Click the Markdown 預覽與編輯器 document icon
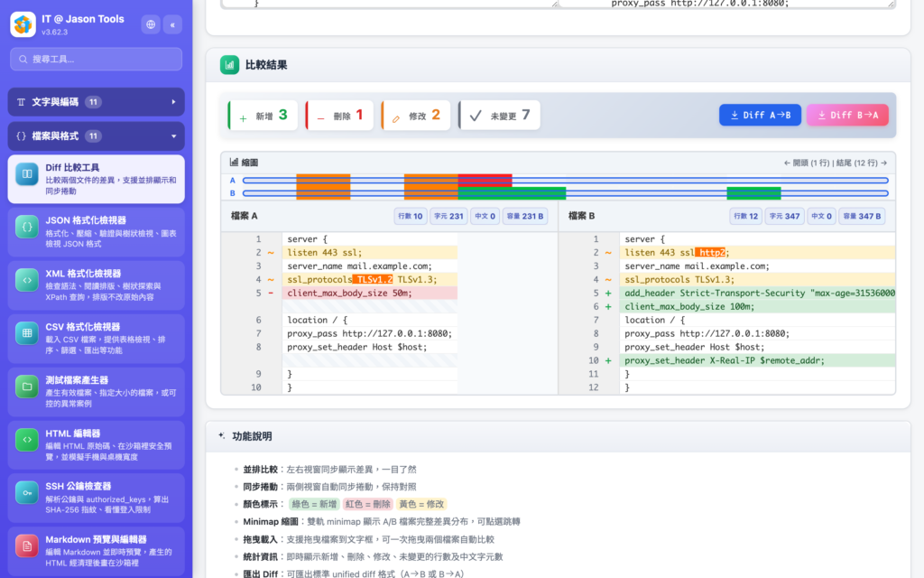 coord(27,546)
